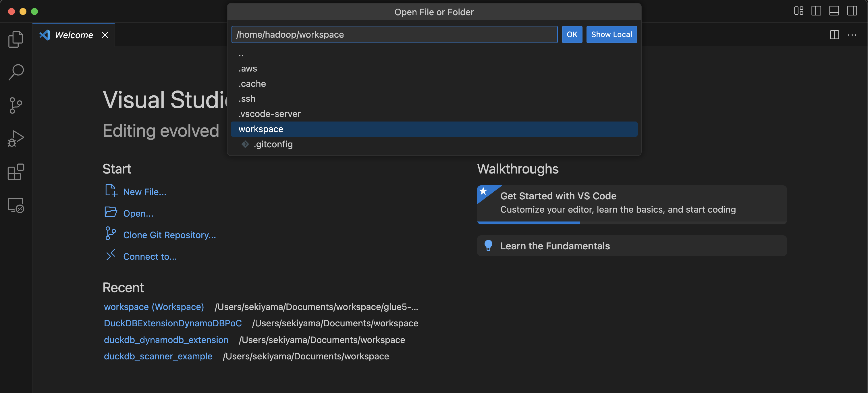Screen dimensions: 868x393
Task: Toggle the secondary side bar
Action: tap(852, 11)
